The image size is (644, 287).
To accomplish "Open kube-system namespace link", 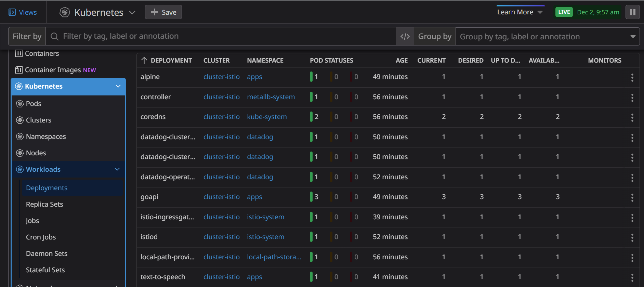I will pyautogui.click(x=267, y=117).
